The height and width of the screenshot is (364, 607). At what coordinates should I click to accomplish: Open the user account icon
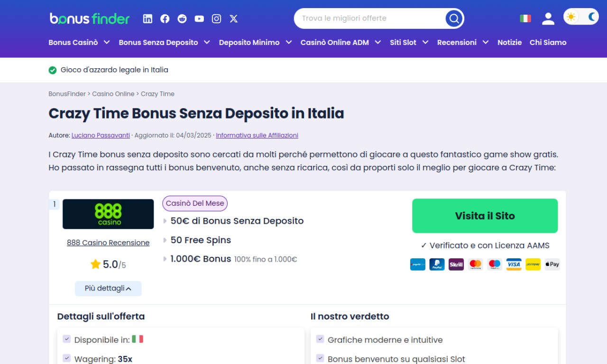tap(548, 18)
